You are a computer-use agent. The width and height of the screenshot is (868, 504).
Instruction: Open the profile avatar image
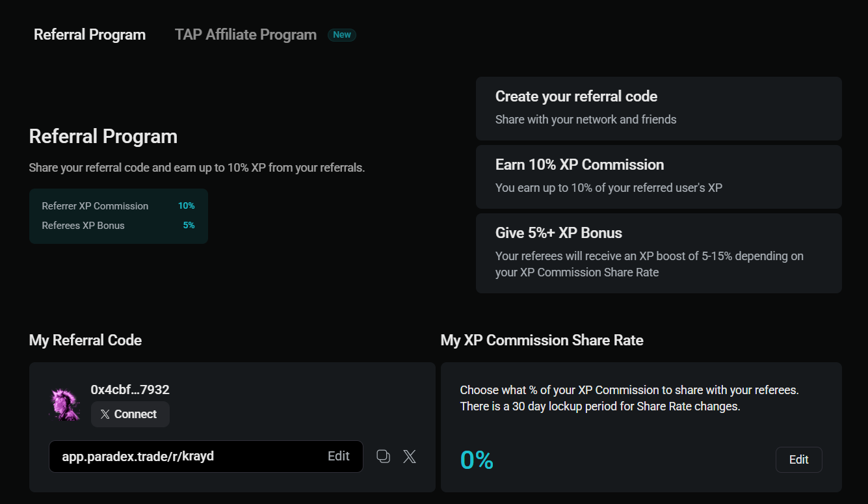pyautogui.click(x=64, y=403)
